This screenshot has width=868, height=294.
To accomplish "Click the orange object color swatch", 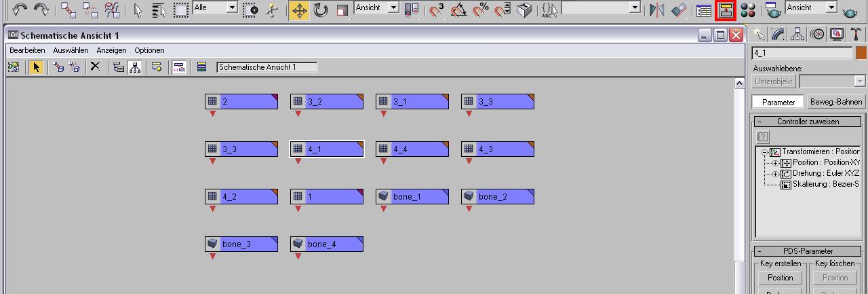I will (861, 52).
